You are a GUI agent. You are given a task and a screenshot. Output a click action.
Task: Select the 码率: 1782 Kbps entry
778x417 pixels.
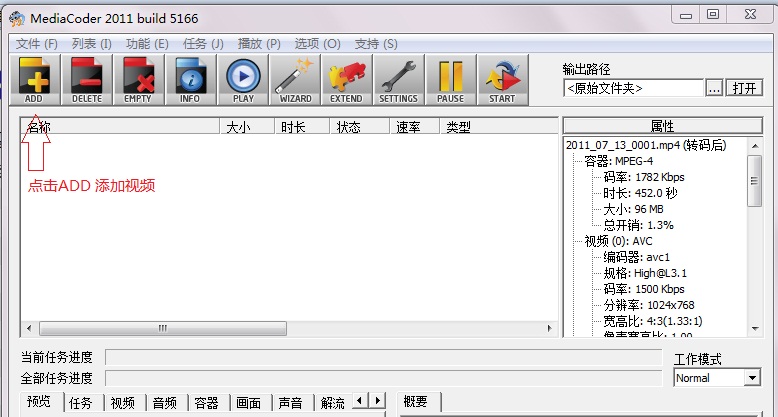[644, 177]
